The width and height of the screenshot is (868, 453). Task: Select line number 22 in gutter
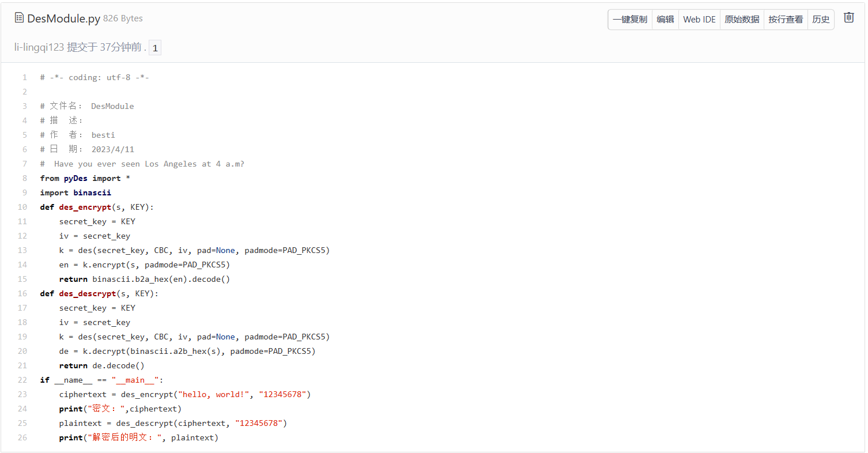point(22,380)
